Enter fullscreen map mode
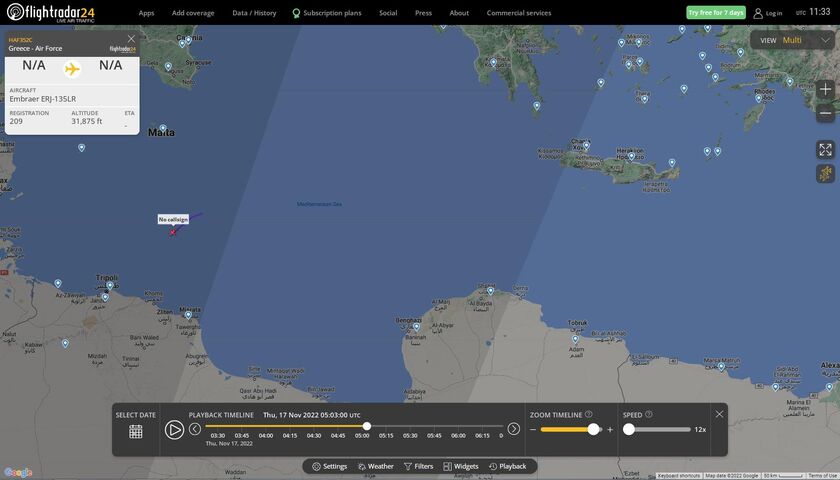This screenshot has width=840, height=480. click(825, 150)
